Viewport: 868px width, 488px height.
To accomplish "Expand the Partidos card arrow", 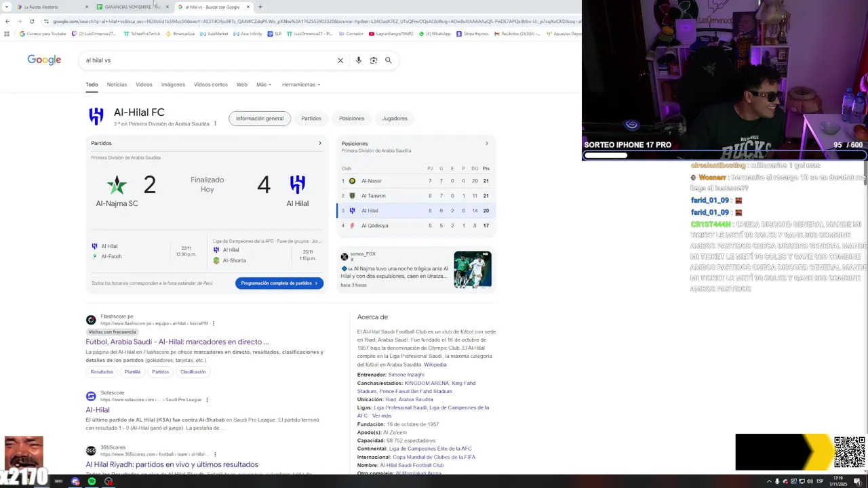I will (x=320, y=143).
